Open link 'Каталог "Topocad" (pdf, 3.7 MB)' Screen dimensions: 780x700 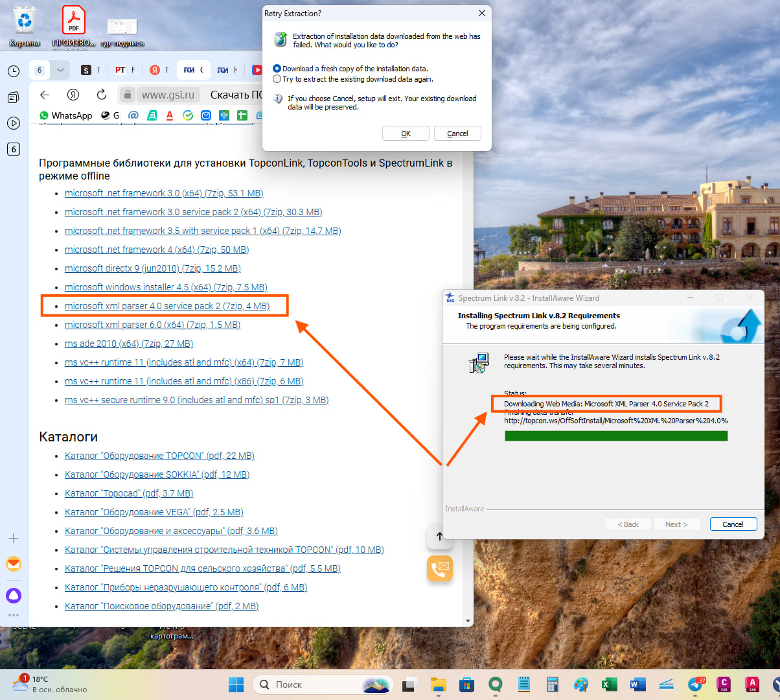pos(129,493)
